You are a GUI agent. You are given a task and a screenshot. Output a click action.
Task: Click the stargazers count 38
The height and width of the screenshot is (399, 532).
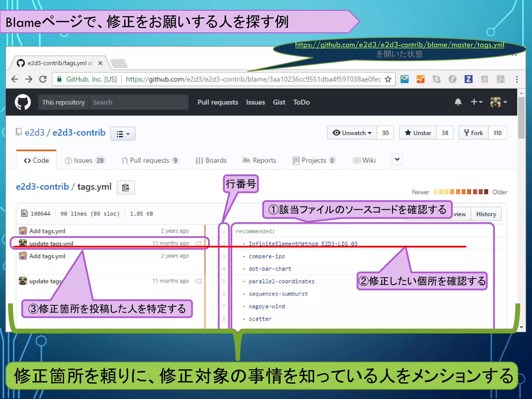445,133
